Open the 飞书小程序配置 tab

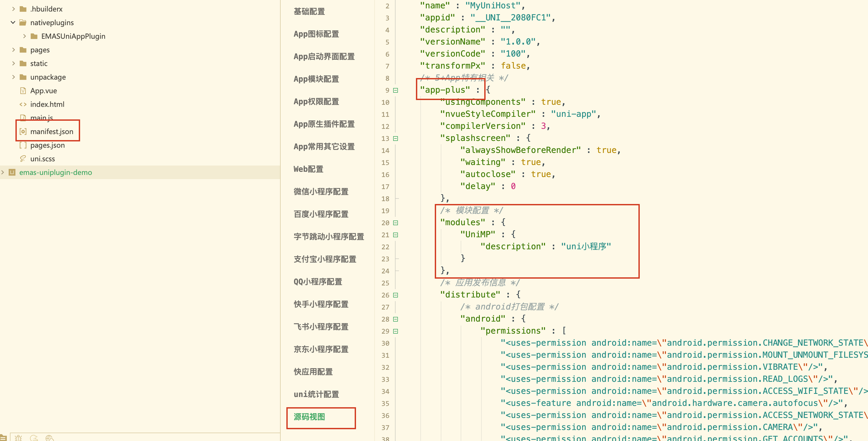pyautogui.click(x=321, y=327)
